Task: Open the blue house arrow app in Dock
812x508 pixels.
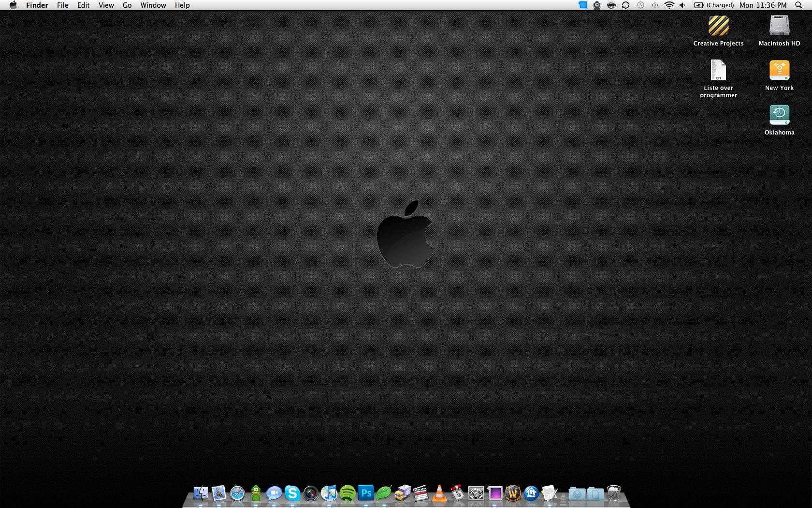Action: coord(531,493)
